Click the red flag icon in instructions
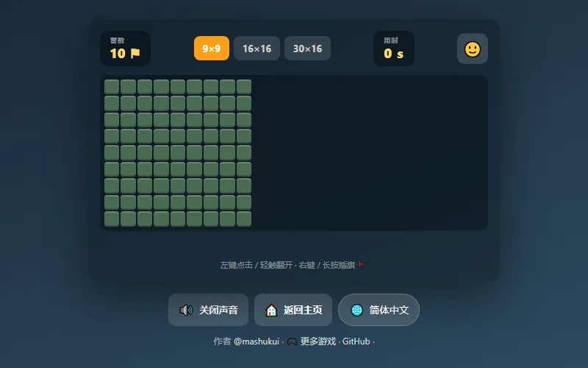This screenshot has height=368, width=588. coord(362,265)
